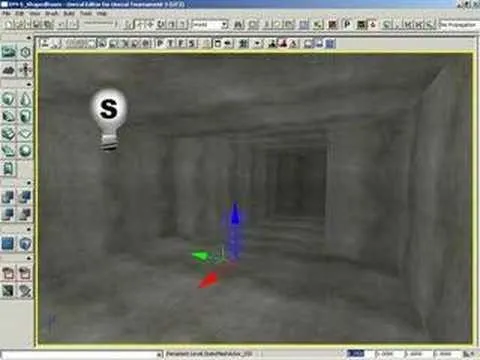Create a new map with New icon
480x360 pixels.
coord(9,24)
